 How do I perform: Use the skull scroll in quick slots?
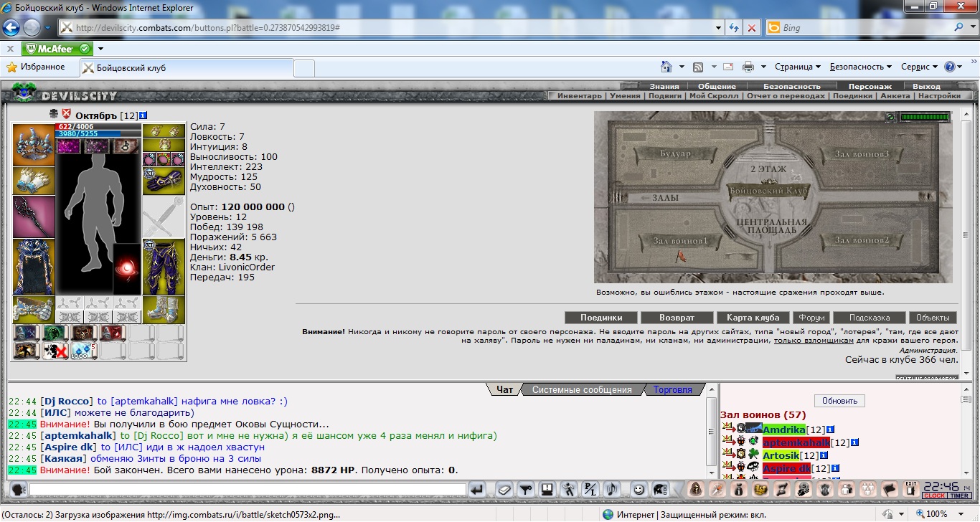[84, 333]
